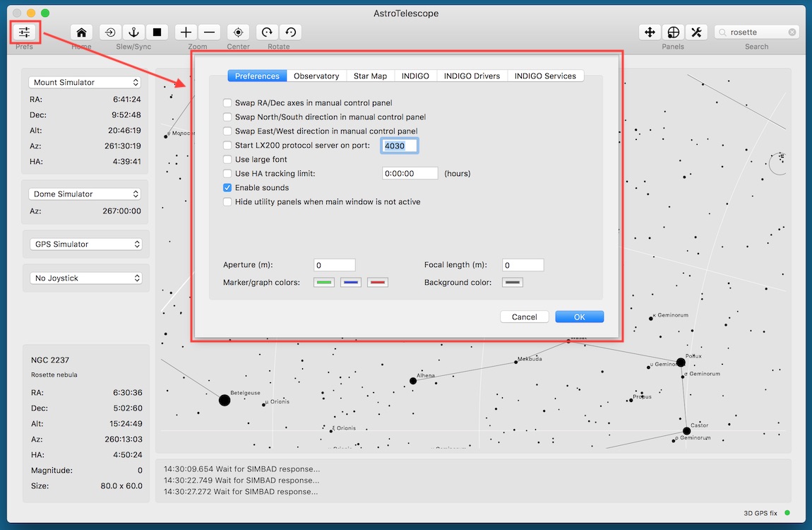Click the 14:30:27.272 log entry
Viewport: 812px width, 530px height.
241,492
